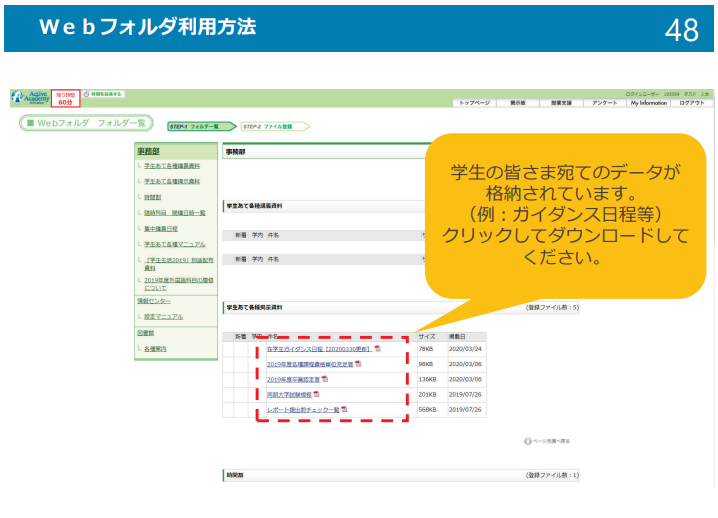Viewport: 718px width, 518px height.
Task: Click the 学生あて各種講義資料 section header
Action: pyautogui.click(x=325, y=206)
